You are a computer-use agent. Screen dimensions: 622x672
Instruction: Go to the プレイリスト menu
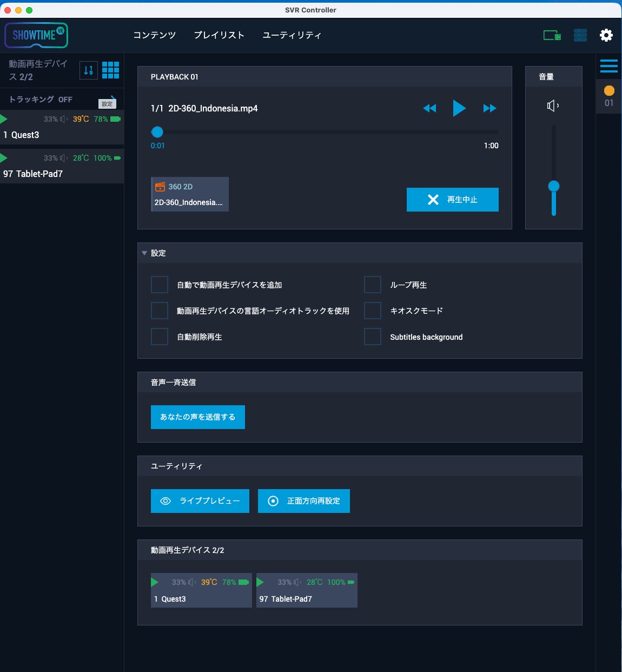[219, 35]
